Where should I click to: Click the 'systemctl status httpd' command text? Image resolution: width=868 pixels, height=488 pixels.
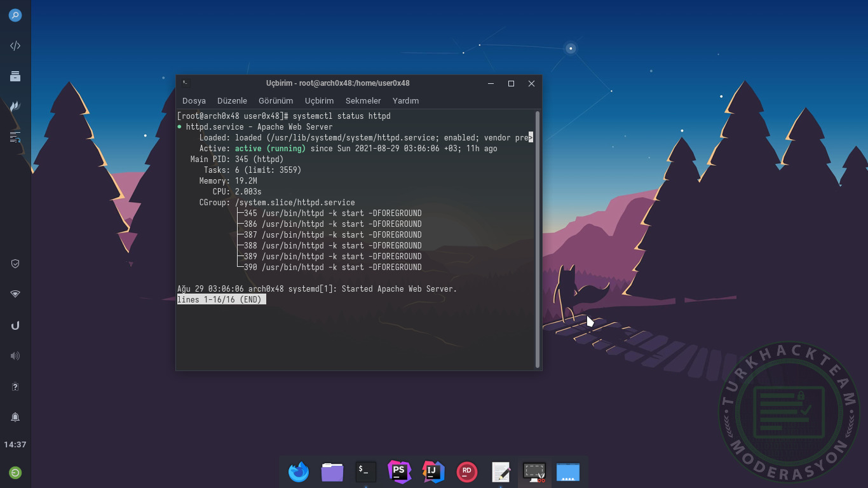[341, 116]
